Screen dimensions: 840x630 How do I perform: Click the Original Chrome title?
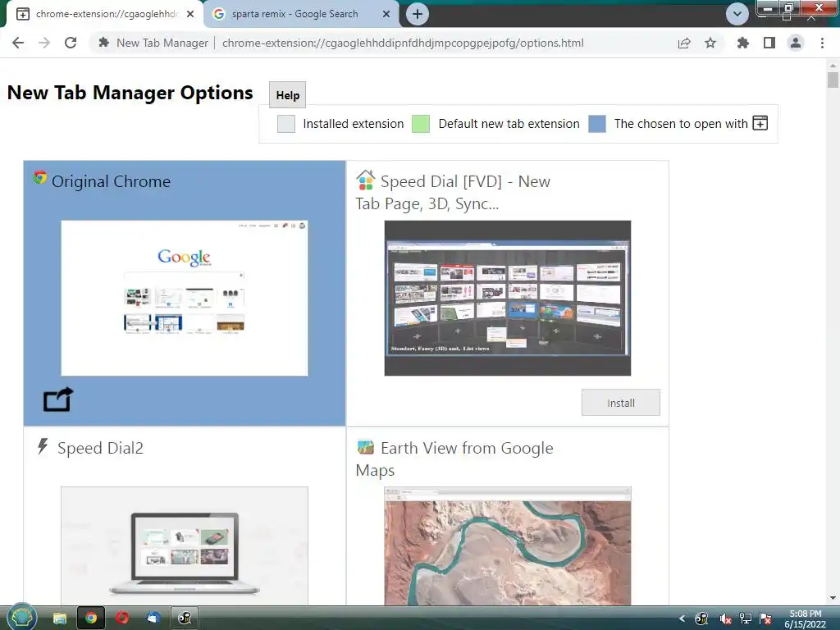tap(111, 181)
